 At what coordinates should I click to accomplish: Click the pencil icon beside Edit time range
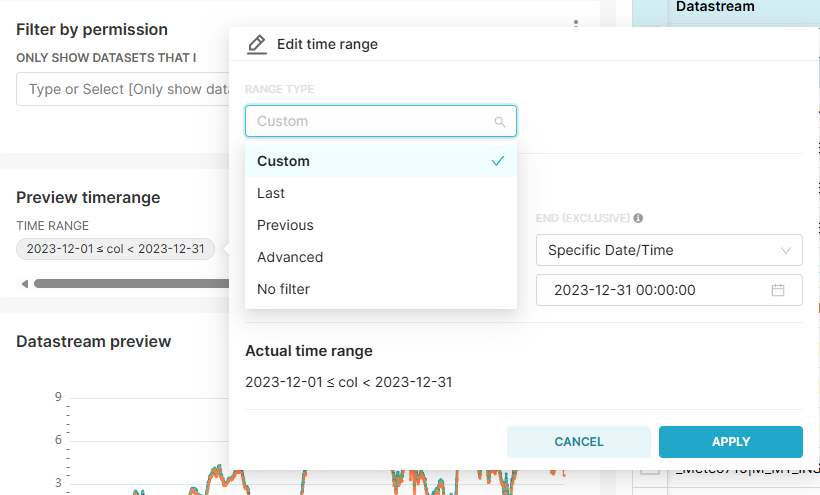256,44
